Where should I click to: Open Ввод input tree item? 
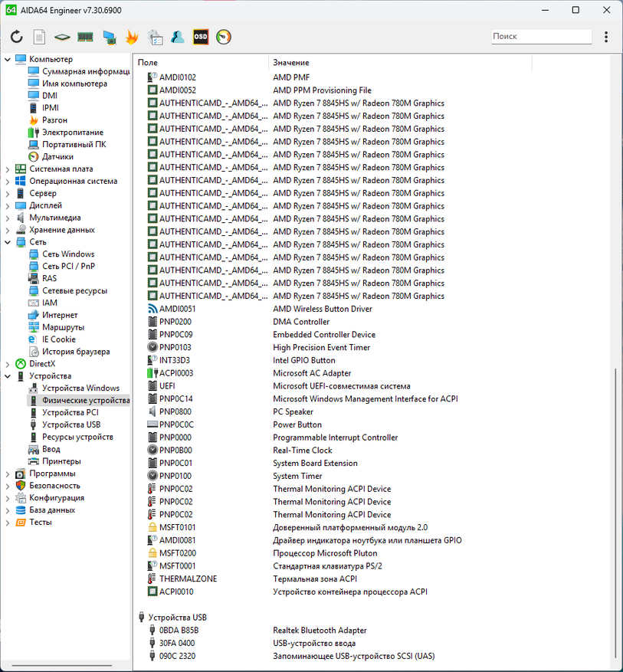pyautogui.click(x=44, y=449)
